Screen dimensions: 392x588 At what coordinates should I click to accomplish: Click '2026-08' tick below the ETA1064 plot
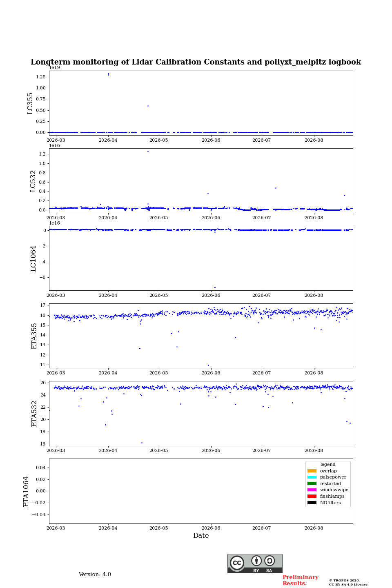(314, 528)
